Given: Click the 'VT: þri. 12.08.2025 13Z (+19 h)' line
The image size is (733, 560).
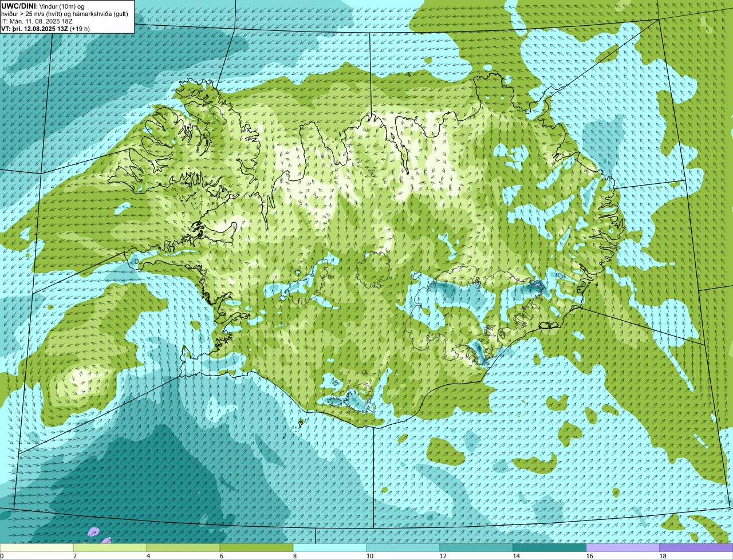Looking at the screenshot, I should click(46, 28).
